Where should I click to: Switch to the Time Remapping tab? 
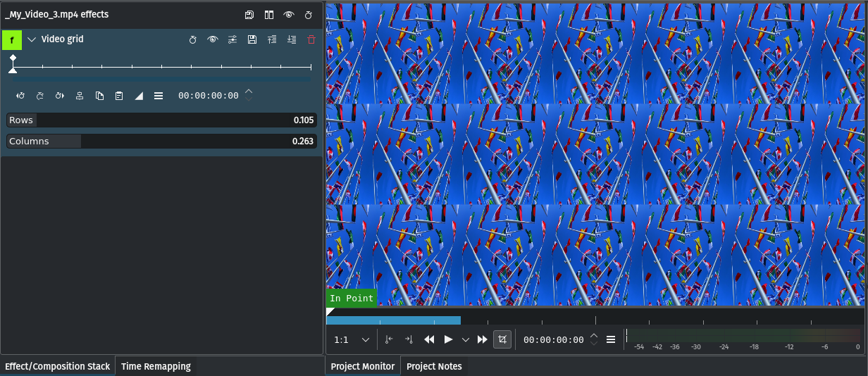pos(156,366)
